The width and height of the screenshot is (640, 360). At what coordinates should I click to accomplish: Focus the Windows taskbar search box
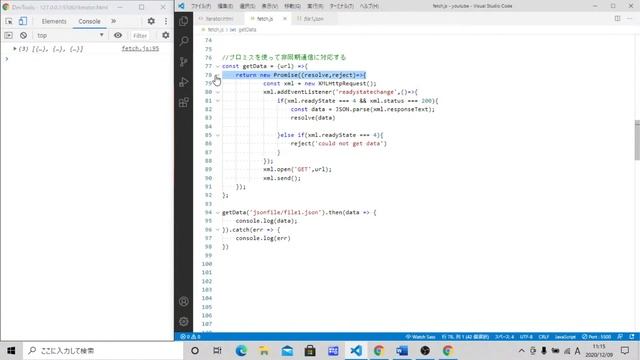click(103, 351)
